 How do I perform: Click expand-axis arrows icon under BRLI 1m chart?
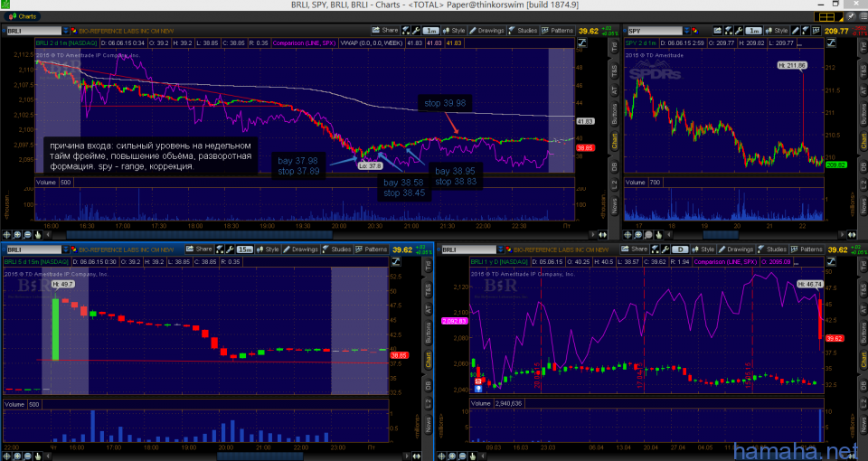[x=602, y=235]
